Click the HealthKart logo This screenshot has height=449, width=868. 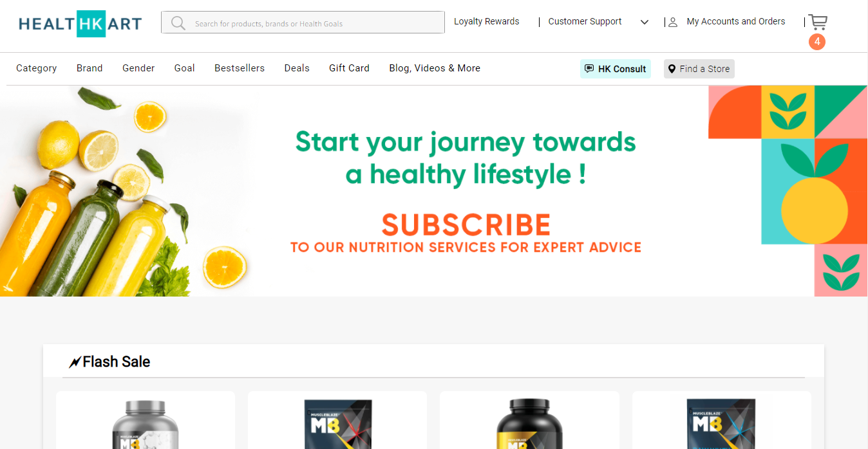(x=80, y=24)
